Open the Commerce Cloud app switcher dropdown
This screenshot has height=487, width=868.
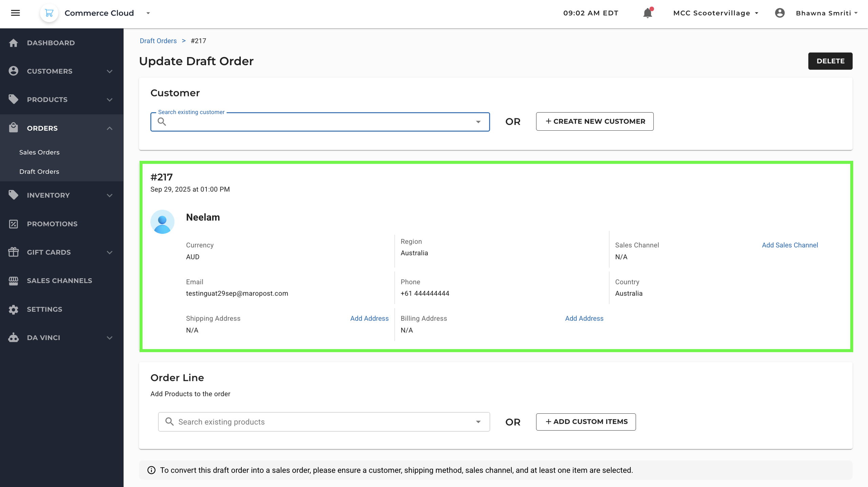[148, 13]
